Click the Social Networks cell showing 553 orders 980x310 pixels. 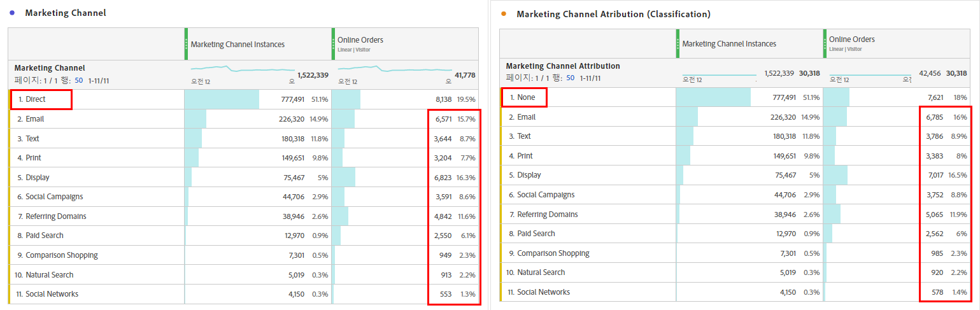(x=446, y=294)
